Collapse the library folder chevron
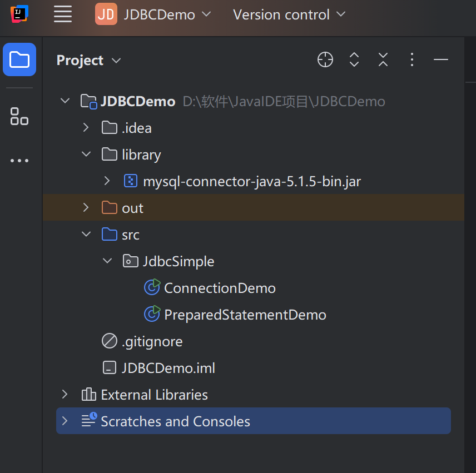Viewport: 476px width, 473px height. 86,154
